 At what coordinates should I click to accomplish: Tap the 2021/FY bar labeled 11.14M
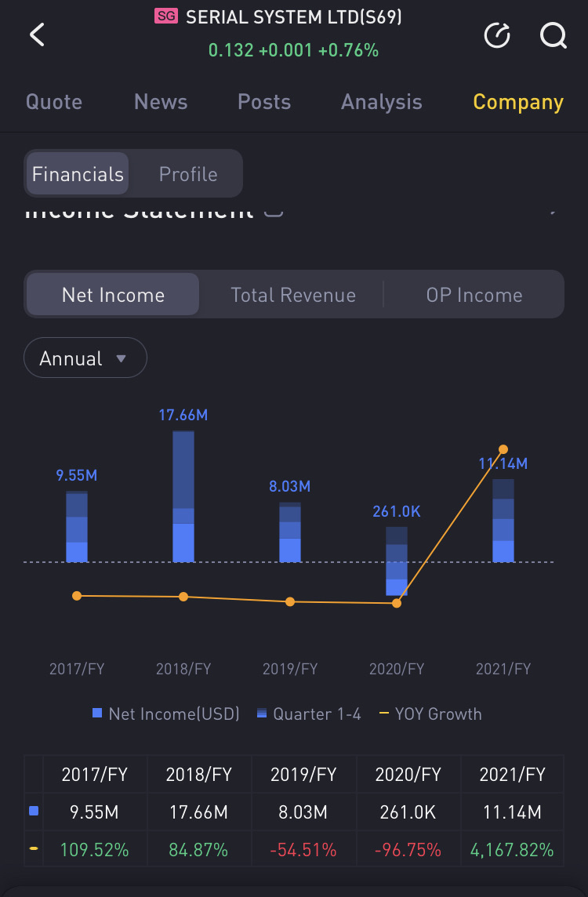[x=503, y=521]
